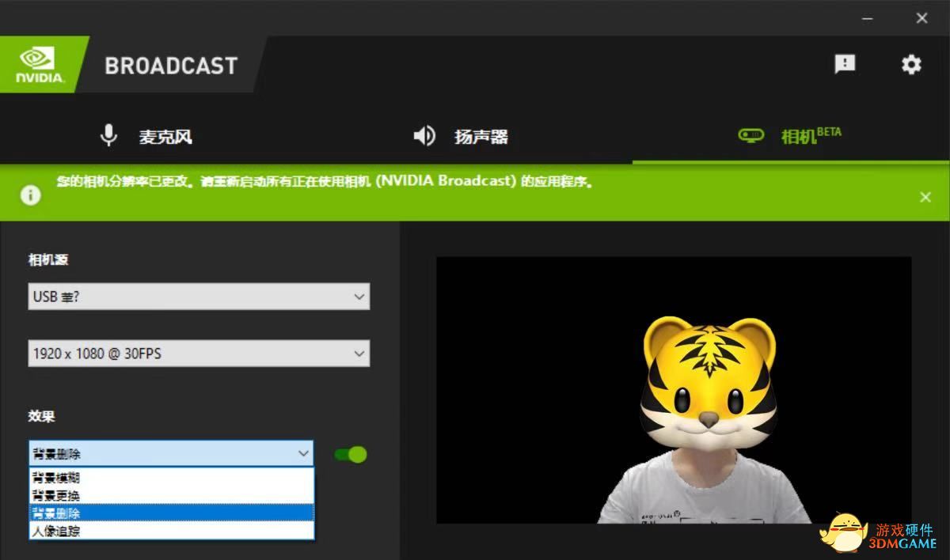The image size is (950, 560).
Task: Open the USB camera source dropdown
Action: pyautogui.click(x=199, y=297)
